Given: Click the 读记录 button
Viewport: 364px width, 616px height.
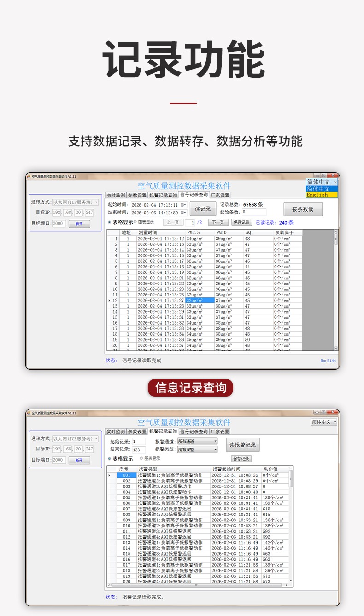Looking at the screenshot, I should pyautogui.click(x=203, y=209).
